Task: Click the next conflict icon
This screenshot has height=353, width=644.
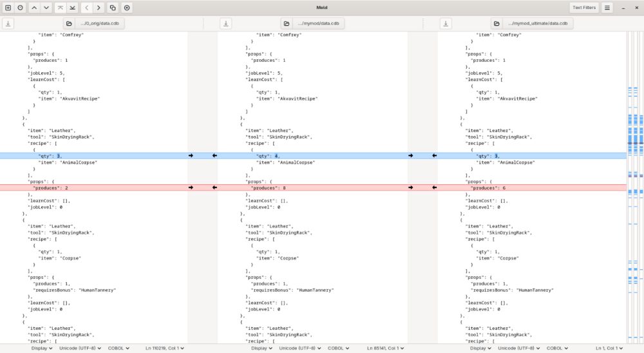Action: [x=73, y=8]
